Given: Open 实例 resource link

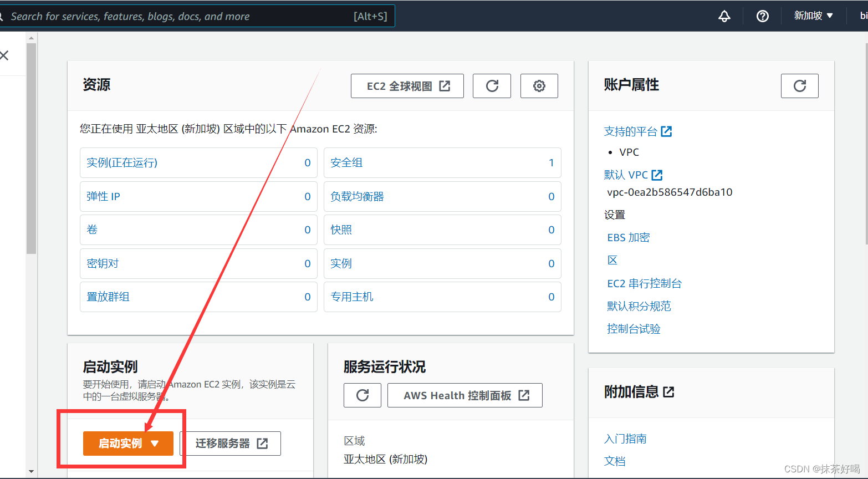Looking at the screenshot, I should point(341,263).
